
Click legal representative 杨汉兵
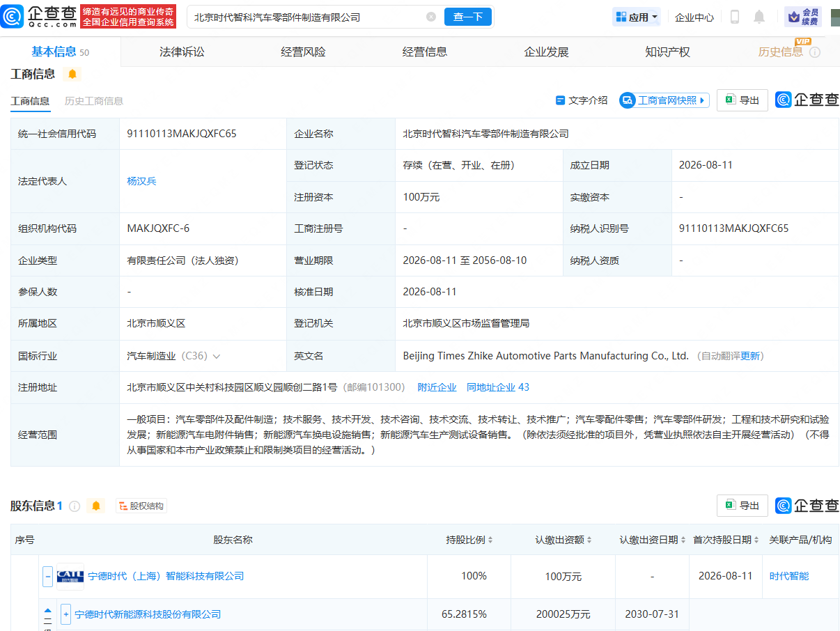141,181
